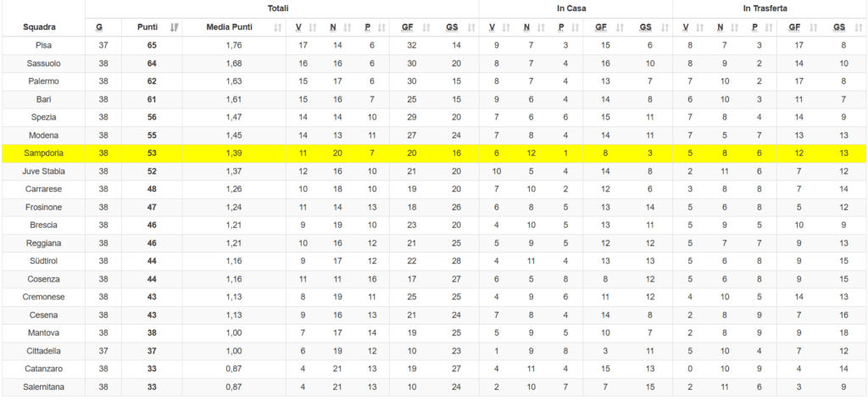Click sort arrows beside P under Totali
Viewport: 868px width, 401px height.
tap(381, 28)
